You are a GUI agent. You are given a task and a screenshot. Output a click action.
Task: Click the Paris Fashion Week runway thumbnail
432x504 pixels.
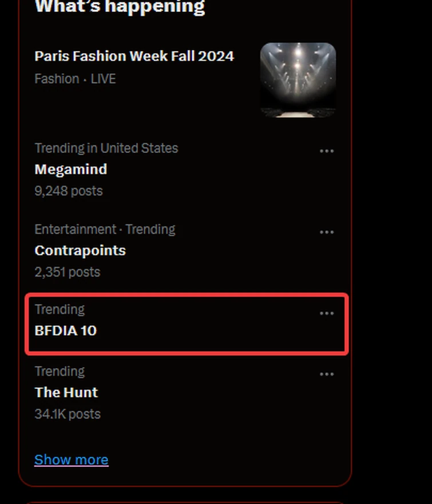298,80
